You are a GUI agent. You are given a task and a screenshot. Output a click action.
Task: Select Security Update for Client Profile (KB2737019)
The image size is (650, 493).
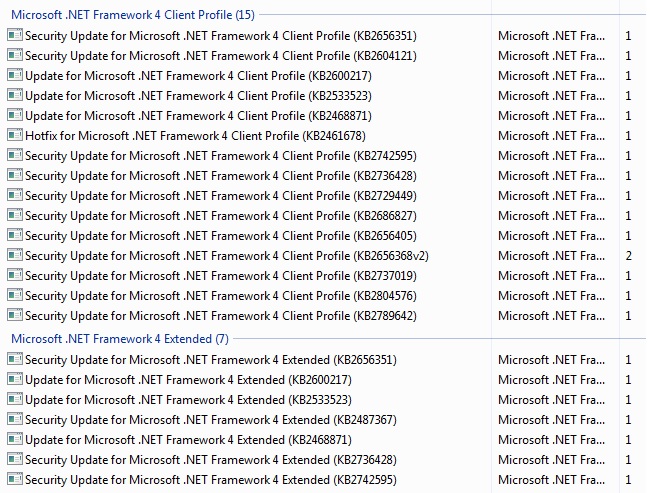pos(221,276)
